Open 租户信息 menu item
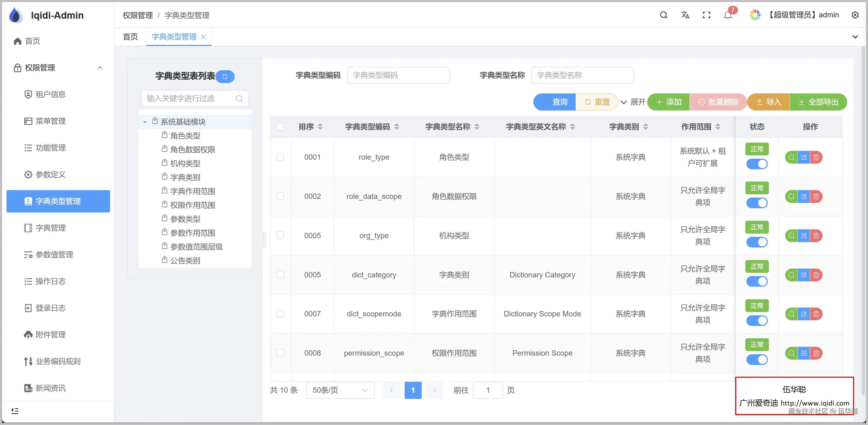The image size is (868, 425). click(51, 95)
